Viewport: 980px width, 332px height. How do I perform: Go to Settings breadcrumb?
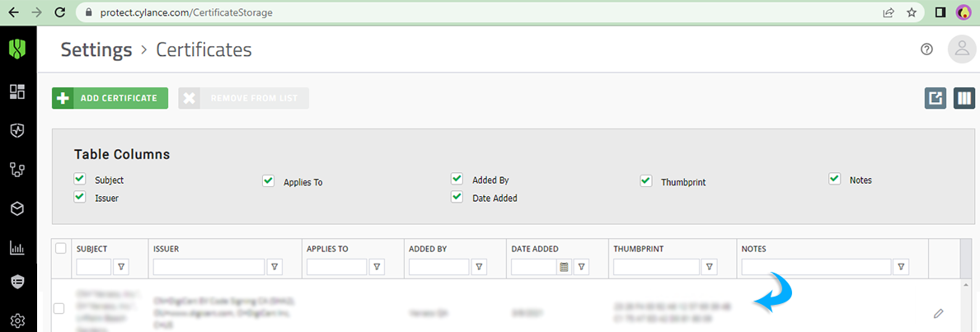[96, 49]
